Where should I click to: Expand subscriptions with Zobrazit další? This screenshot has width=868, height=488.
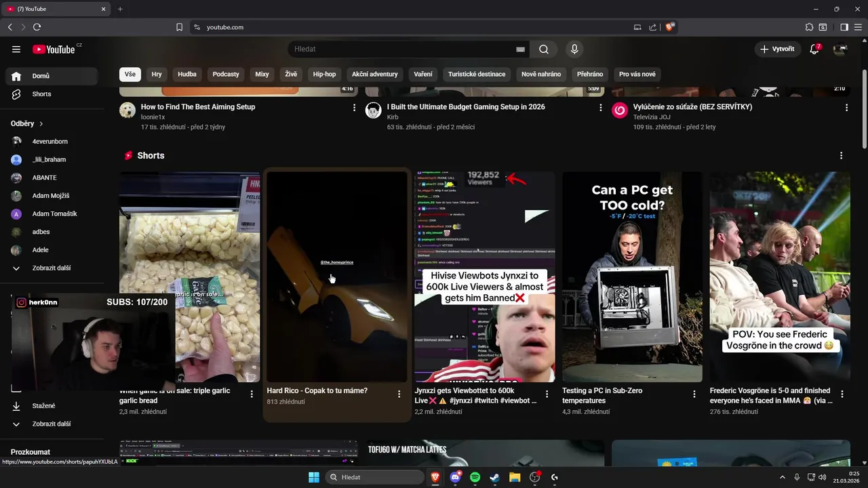click(51, 268)
